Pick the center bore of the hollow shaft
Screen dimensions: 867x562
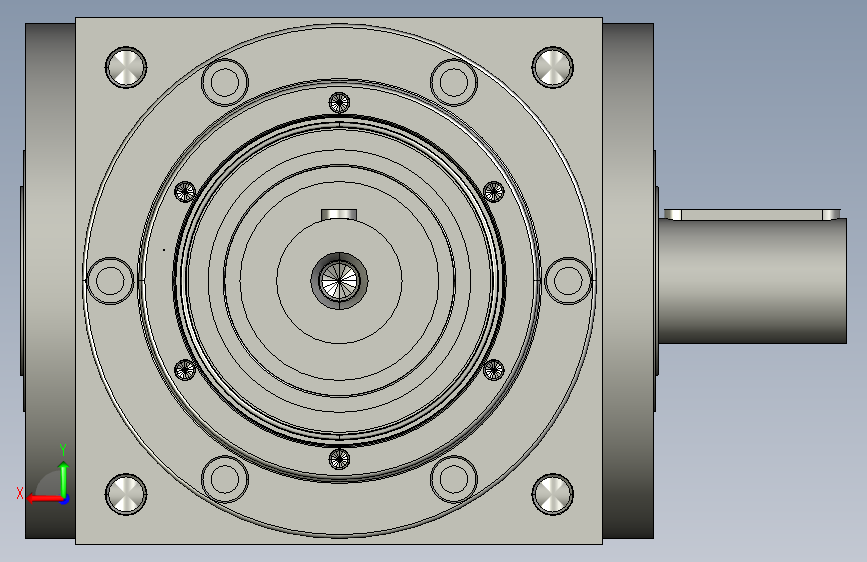tap(339, 280)
